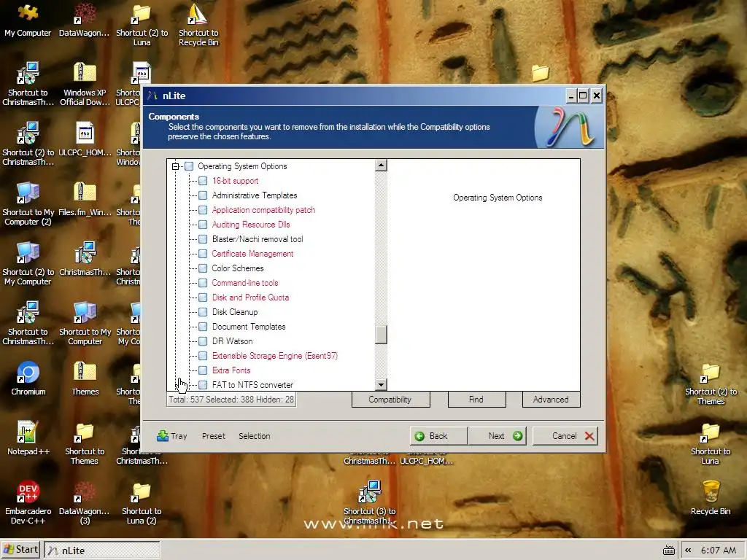This screenshot has height=560, width=747.
Task: Tick the Disk Cleanup checkbox
Action: (x=203, y=312)
